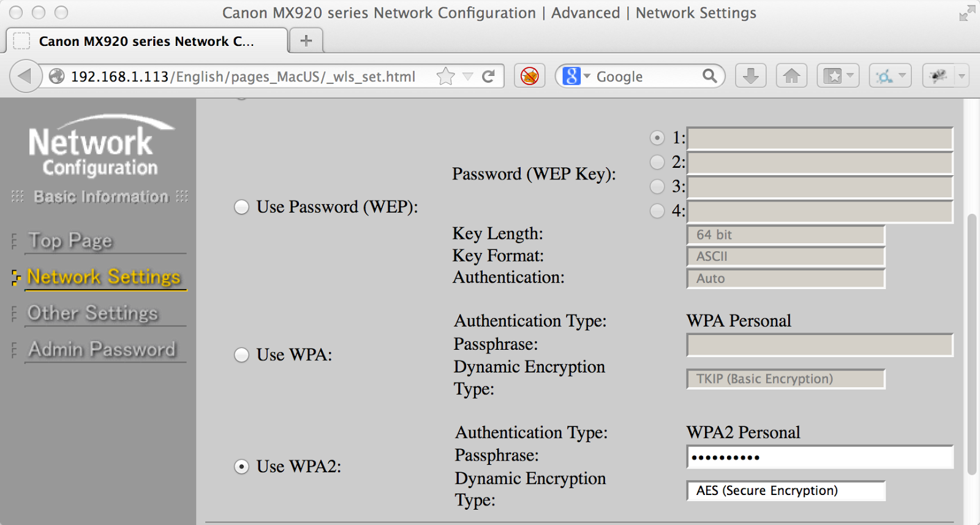This screenshot has height=525, width=980.
Task: Open the Admin Password page link
Action: click(x=102, y=349)
